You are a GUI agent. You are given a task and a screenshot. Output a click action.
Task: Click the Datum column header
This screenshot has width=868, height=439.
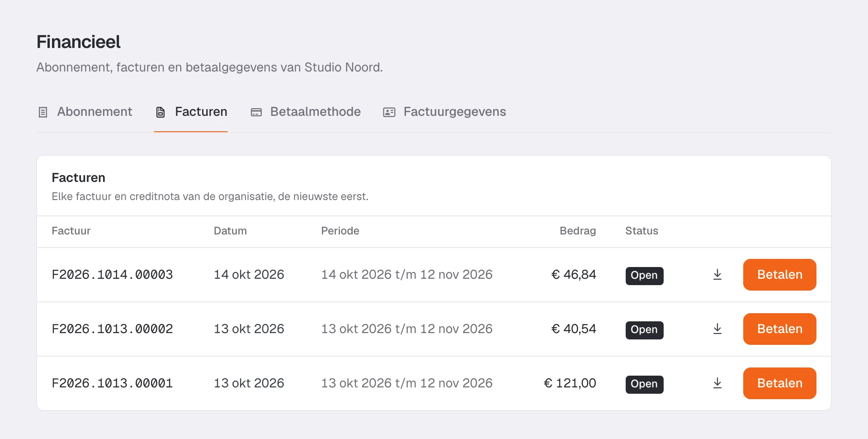tap(230, 231)
